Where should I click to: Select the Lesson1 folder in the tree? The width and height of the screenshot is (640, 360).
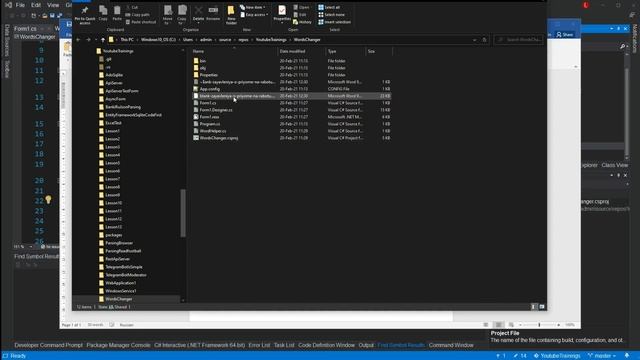click(109, 131)
